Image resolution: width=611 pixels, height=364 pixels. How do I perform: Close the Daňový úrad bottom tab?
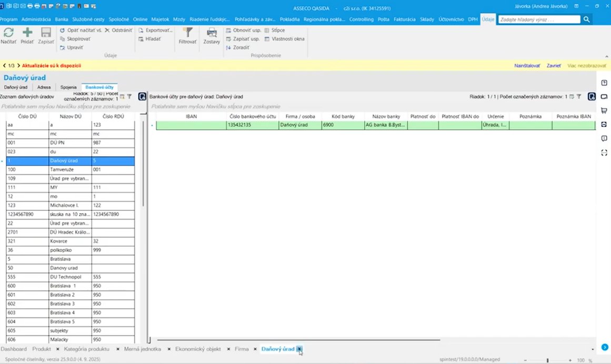pyautogui.click(x=299, y=349)
